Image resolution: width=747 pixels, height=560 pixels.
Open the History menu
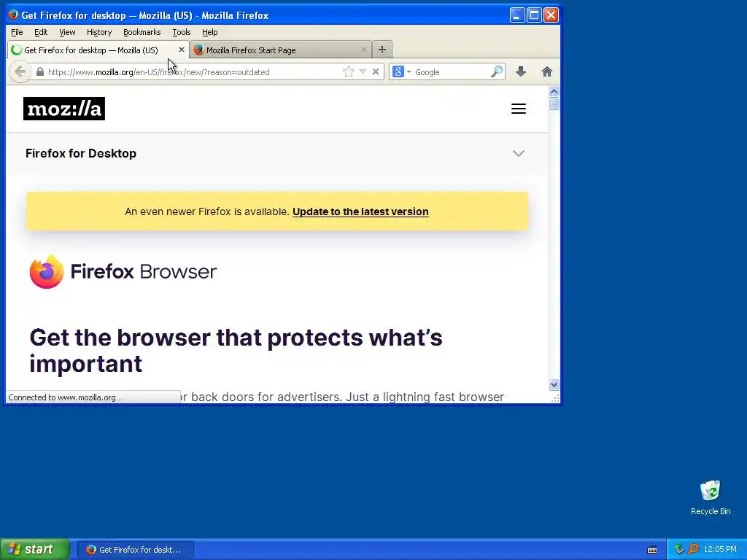pos(99,32)
